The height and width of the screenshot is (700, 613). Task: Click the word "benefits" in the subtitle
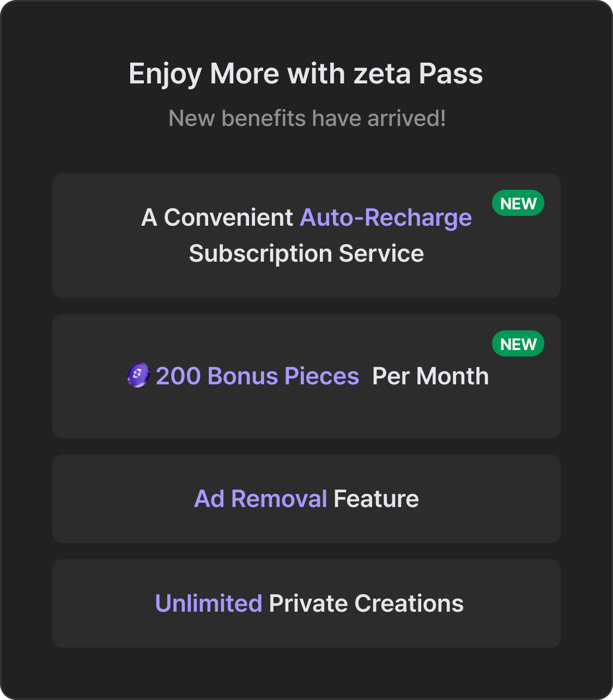264,118
